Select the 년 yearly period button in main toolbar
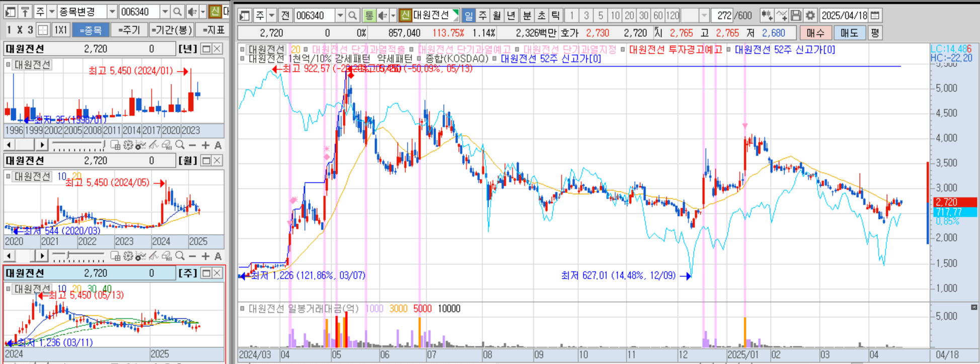980x364 pixels. 511,16
